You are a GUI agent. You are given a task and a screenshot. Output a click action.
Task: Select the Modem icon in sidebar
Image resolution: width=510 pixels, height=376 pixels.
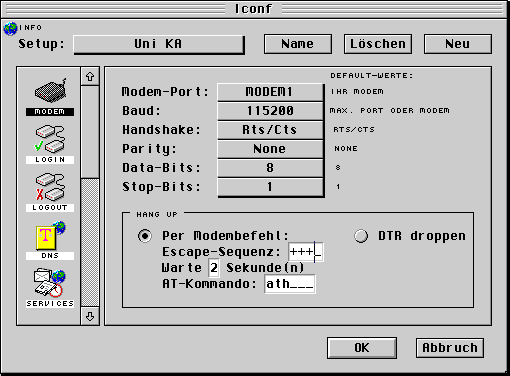click(50, 97)
